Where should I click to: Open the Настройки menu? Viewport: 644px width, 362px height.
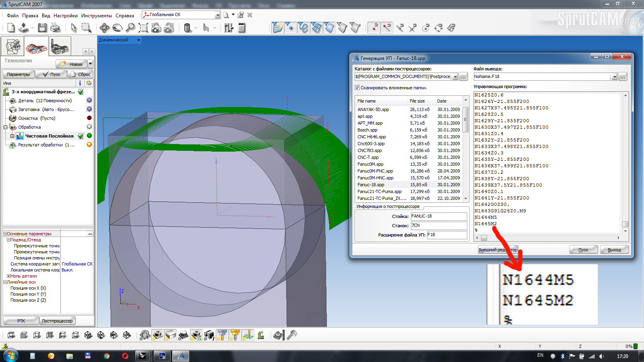pyautogui.click(x=66, y=16)
